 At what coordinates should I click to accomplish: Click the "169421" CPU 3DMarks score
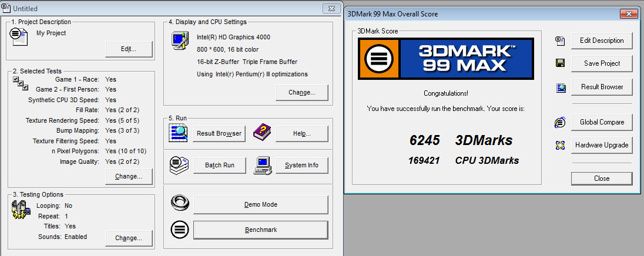click(424, 160)
